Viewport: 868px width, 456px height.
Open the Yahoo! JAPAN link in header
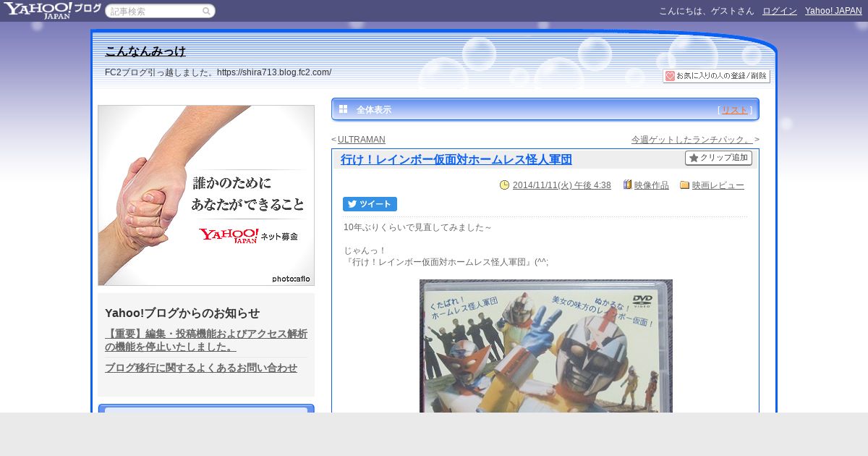[x=833, y=11]
